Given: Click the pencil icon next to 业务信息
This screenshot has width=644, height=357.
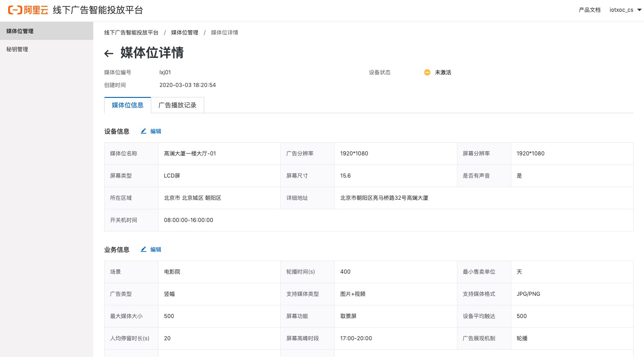Looking at the screenshot, I should 144,249.
